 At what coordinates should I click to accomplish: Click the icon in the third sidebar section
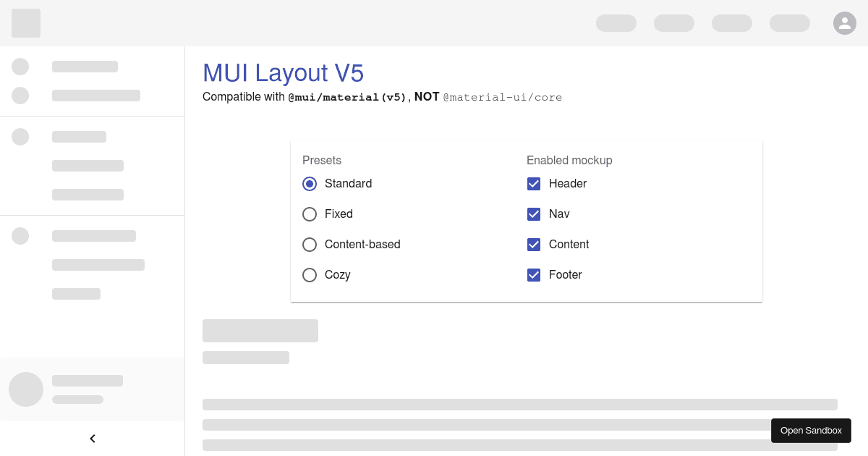20,236
